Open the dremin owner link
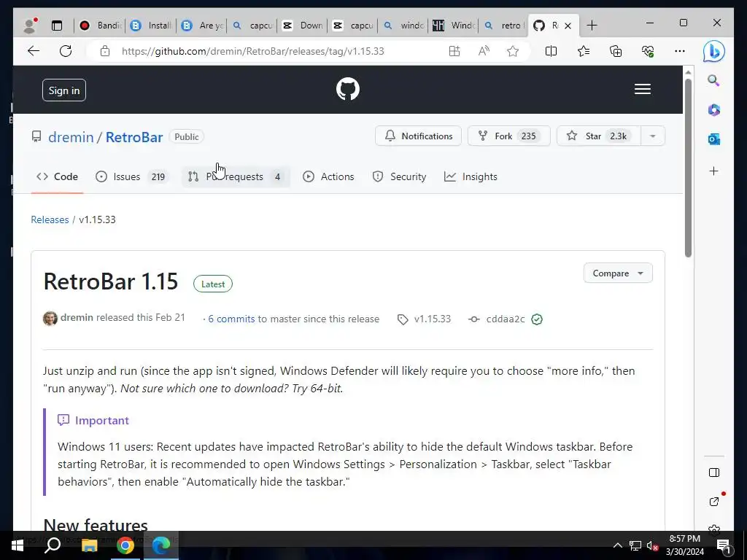Screen dimensions: 747x560 pyautogui.click(x=71, y=137)
